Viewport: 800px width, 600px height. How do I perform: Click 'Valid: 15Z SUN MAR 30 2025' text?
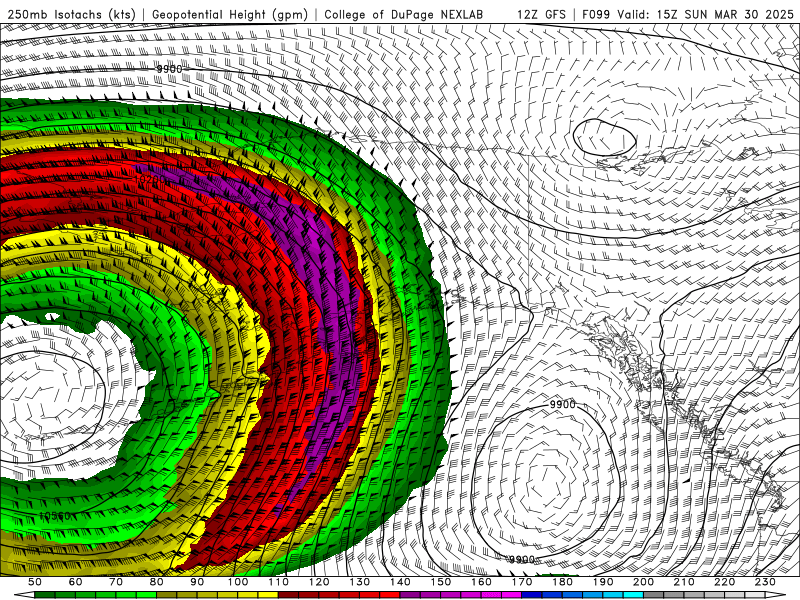(706, 15)
